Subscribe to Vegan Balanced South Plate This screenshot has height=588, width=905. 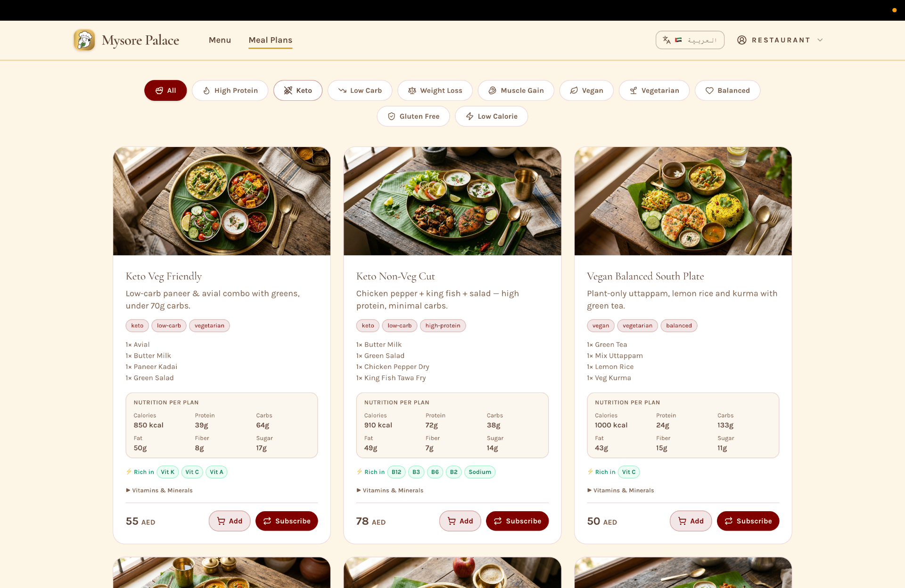pyautogui.click(x=748, y=521)
